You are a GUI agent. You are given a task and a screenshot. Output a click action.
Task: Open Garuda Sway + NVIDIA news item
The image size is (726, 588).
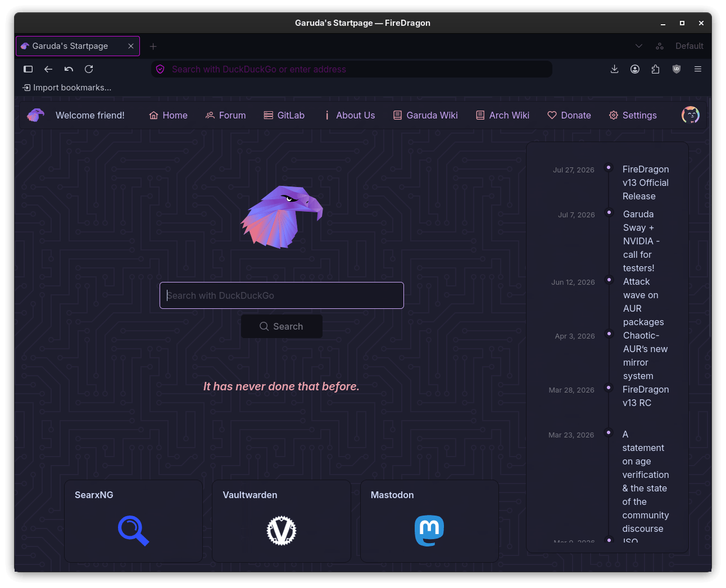pos(641,241)
